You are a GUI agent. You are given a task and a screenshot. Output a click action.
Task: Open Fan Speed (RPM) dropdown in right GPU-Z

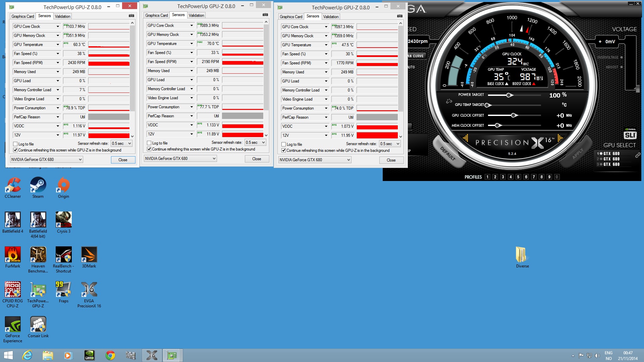(326, 63)
